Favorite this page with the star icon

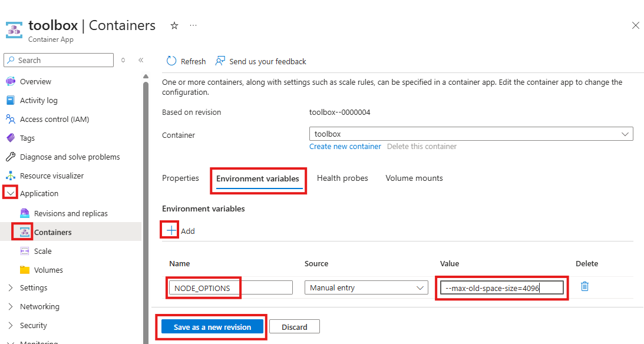(174, 25)
